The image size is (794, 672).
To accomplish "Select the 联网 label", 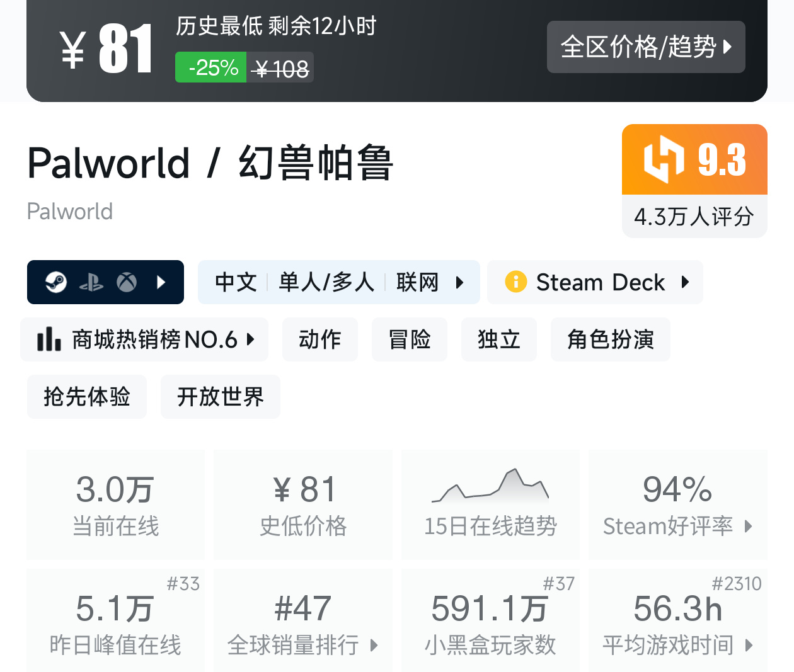I will (x=417, y=282).
